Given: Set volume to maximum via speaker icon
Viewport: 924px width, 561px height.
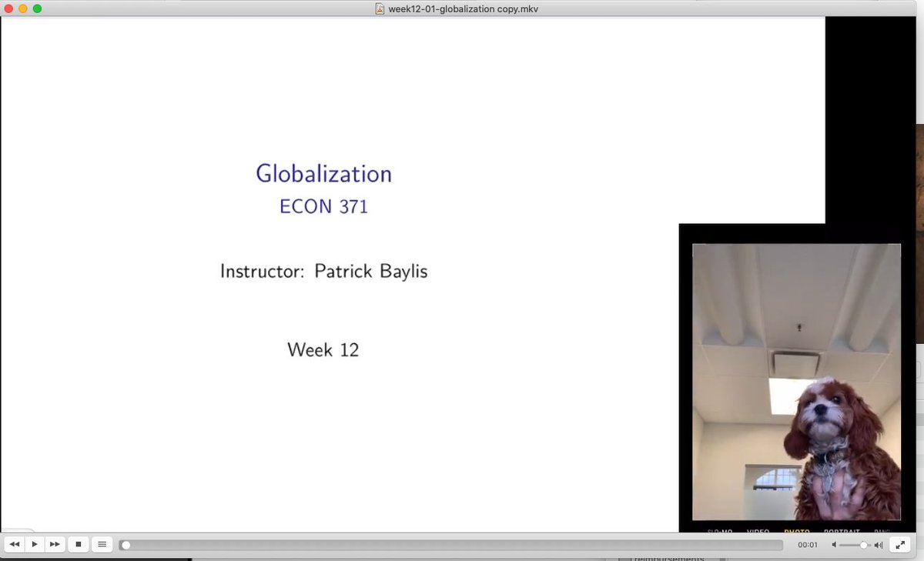Looking at the screenshot, I should click(x=879, y=544).
